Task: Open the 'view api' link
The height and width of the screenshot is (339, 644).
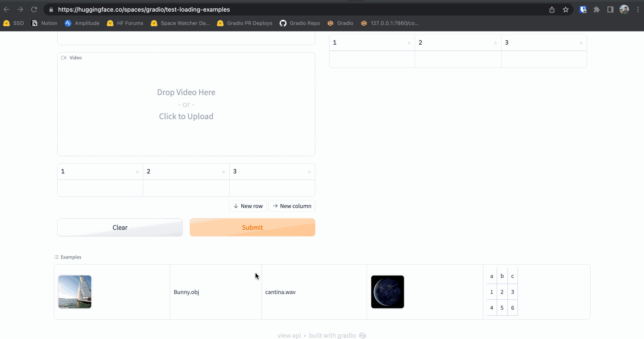Action: click(289, 335)
